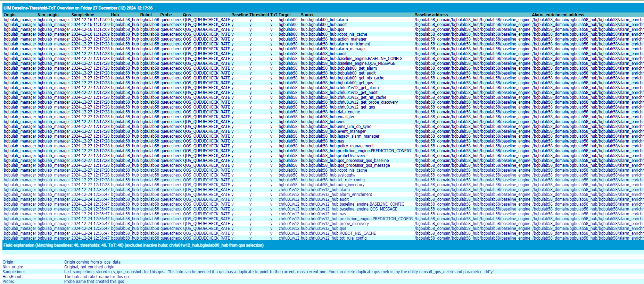Viewport: 644px width, 284px height.
Task: Select source hub.bgbulab58_hub.tot_rule_config
Action: 333,180
